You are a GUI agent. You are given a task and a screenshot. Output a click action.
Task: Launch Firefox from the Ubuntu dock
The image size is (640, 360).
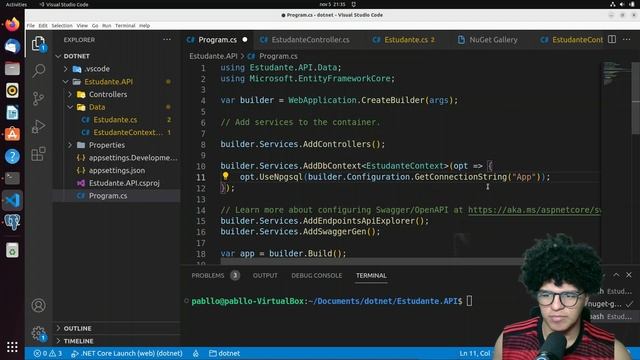point(12,24)
